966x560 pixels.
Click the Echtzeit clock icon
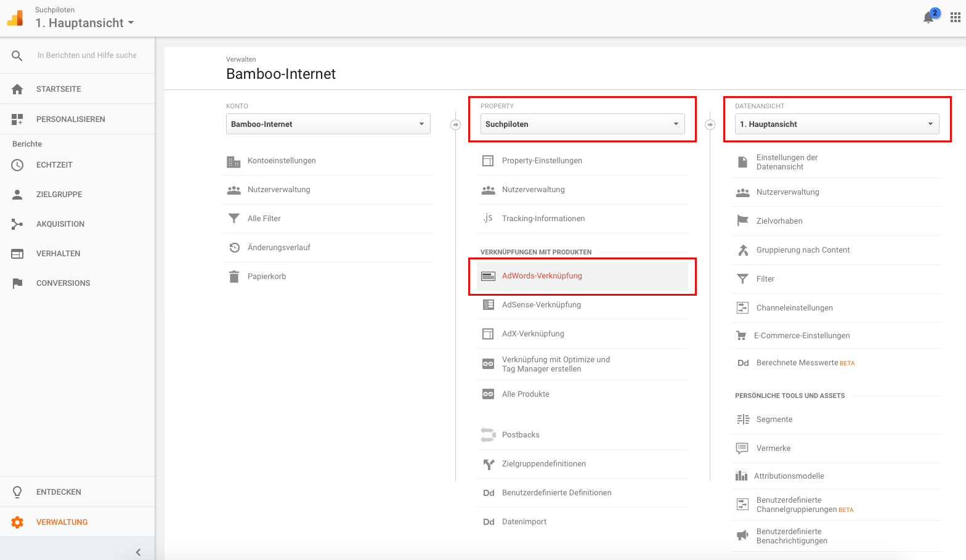coord(17,165)
